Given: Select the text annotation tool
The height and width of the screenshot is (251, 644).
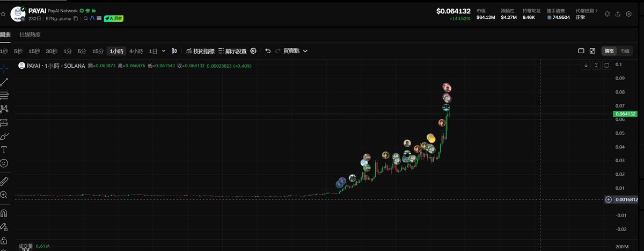Looking at the screenshot, I should 4,149.
